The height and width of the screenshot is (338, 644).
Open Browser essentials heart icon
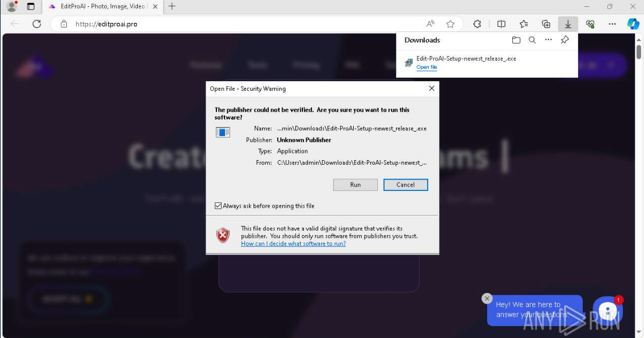click(x=590, y=24)
